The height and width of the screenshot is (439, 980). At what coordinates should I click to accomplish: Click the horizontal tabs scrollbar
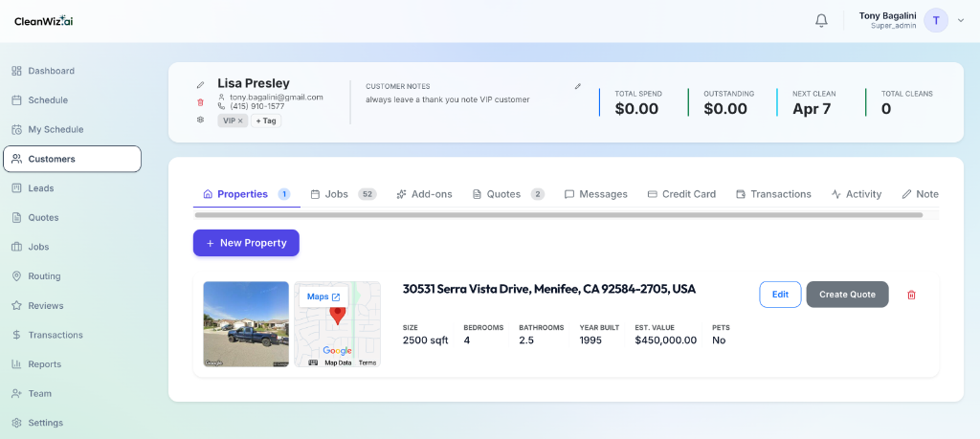[559, 215]
